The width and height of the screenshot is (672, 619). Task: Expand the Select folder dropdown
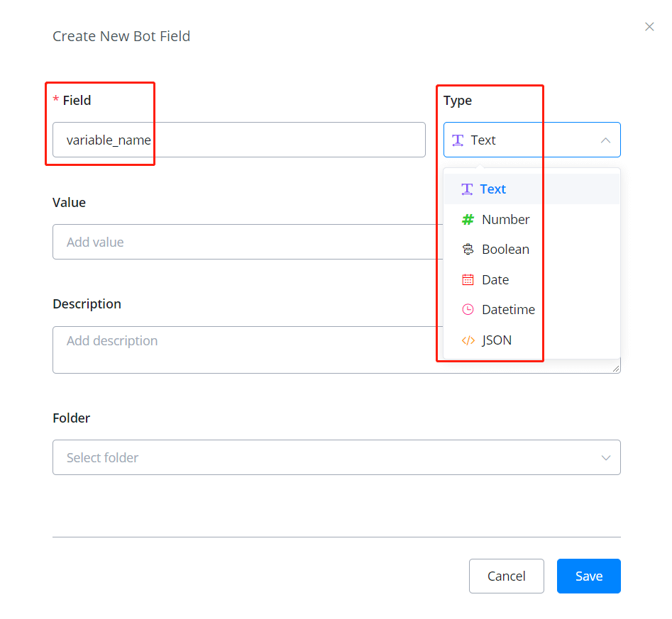(605, 458)
